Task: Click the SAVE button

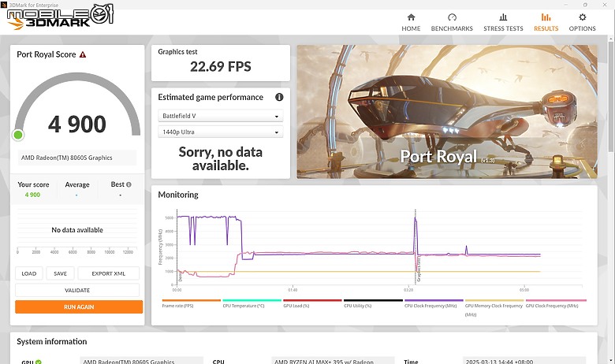Action: 60,273
